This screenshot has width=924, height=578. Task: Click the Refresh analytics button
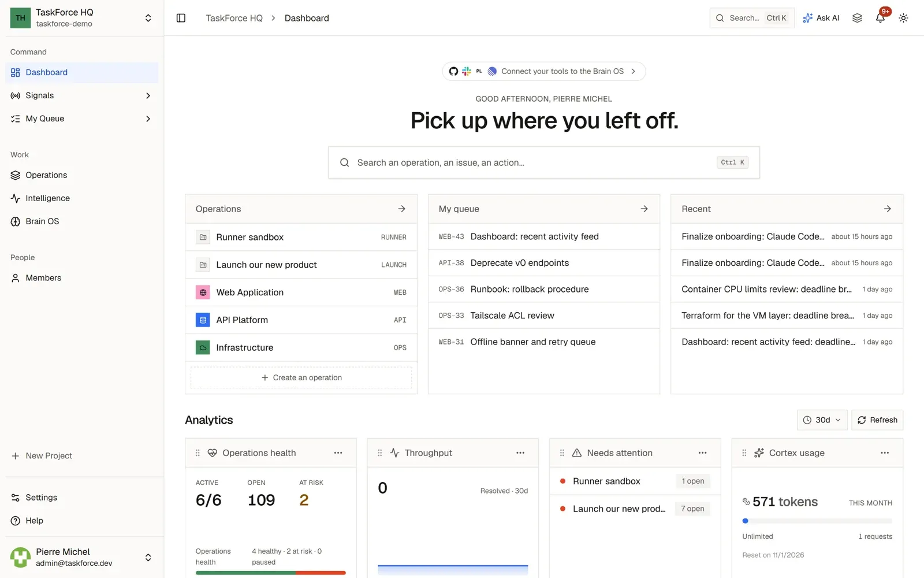877,420
